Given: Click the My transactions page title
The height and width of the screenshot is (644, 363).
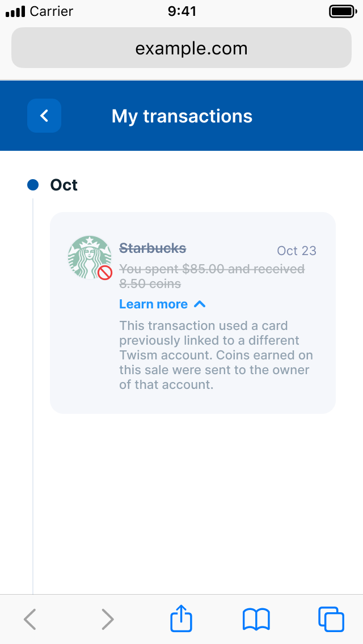Looking at the screenshot, I should coord(181,116).
